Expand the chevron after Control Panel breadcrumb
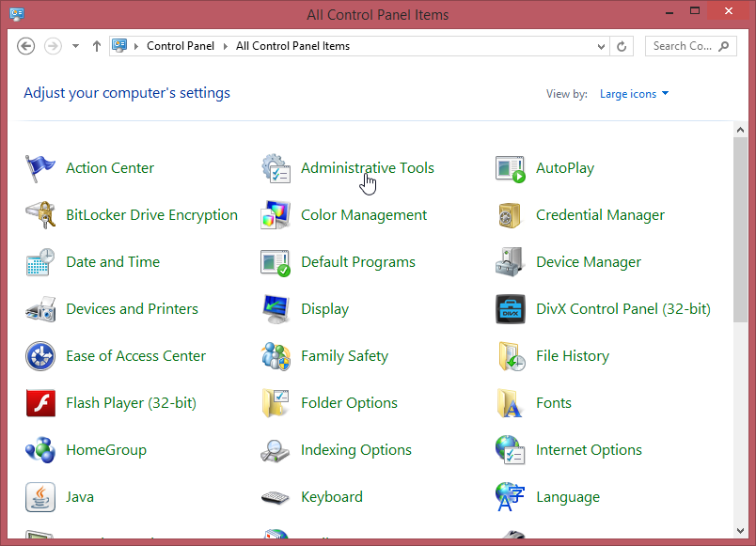The height and width of the screenshot is (546, 756). (x=225, y=46)
